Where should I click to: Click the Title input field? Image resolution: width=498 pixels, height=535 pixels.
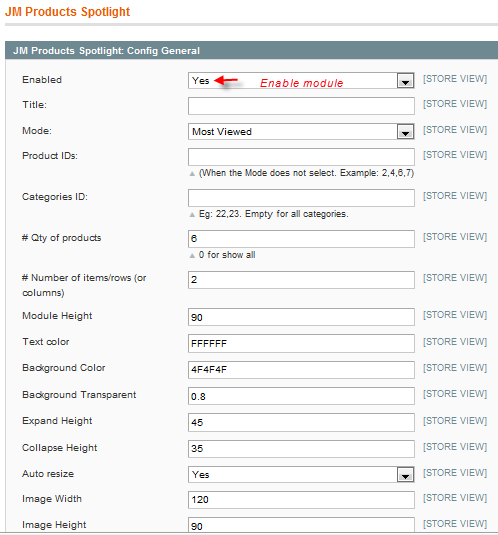[301, 106]
